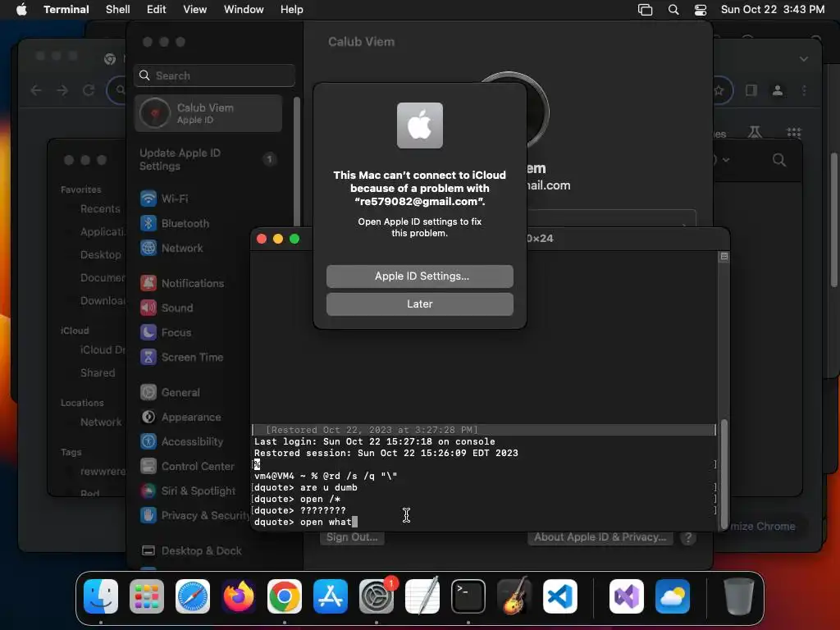This screenshot has height=630, width=840.
Task: Click search magnifier in background Finder window
Action: pyautogui.click(x=779, y=160)
